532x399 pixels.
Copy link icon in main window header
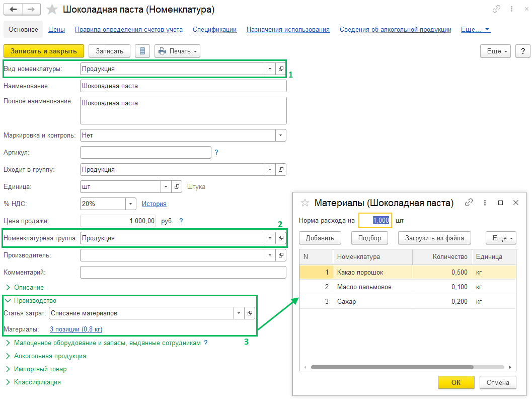coord(496,9)
